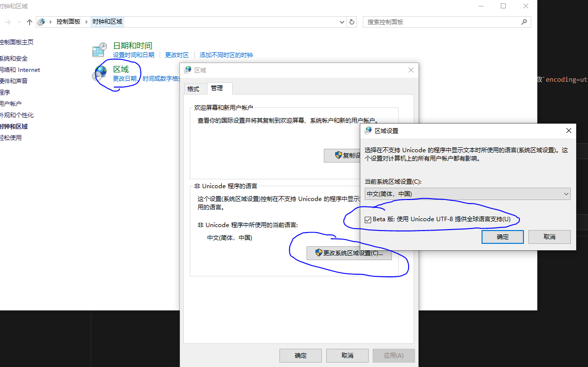Click the 区域 dialog title bar icon
588x367 pixels.
click(188, 70)
